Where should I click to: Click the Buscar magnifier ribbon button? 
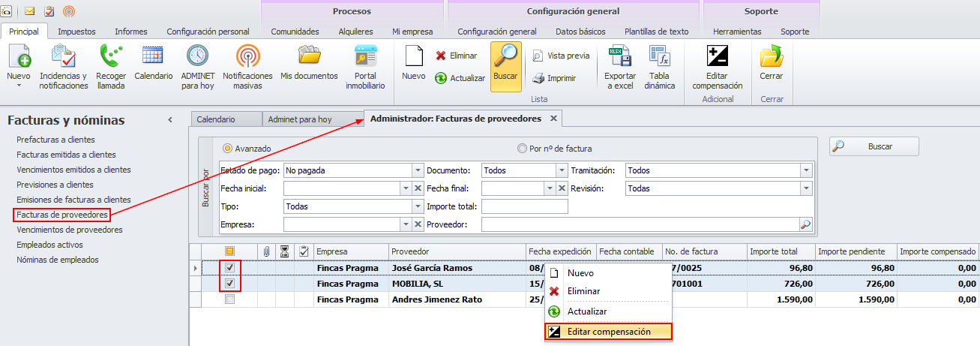coord(505,66)
